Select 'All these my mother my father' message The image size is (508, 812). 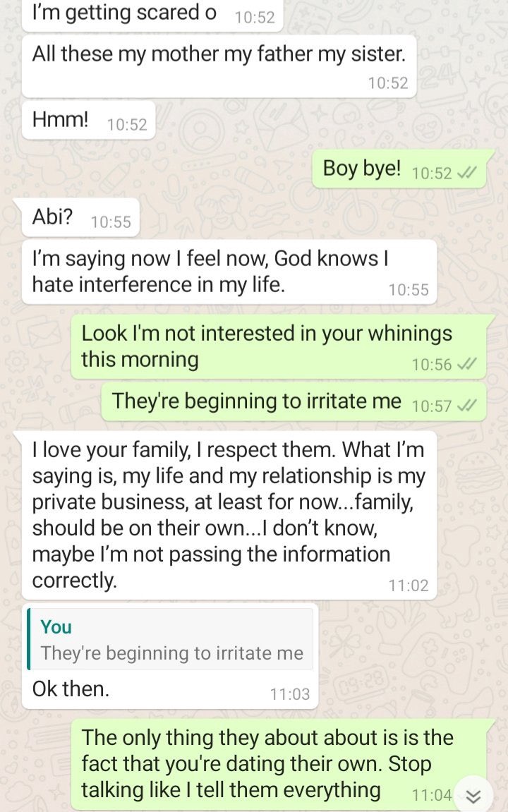click(219, 66)
